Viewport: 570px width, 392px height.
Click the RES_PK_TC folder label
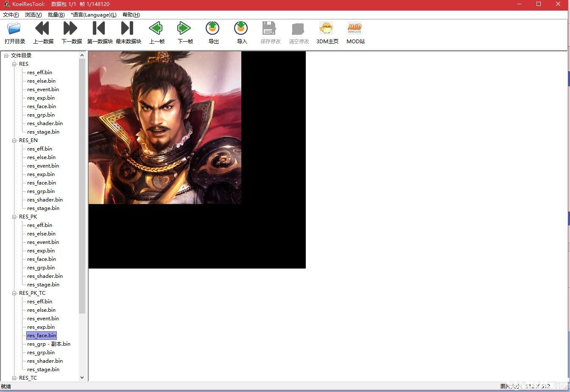click(32, 293)
